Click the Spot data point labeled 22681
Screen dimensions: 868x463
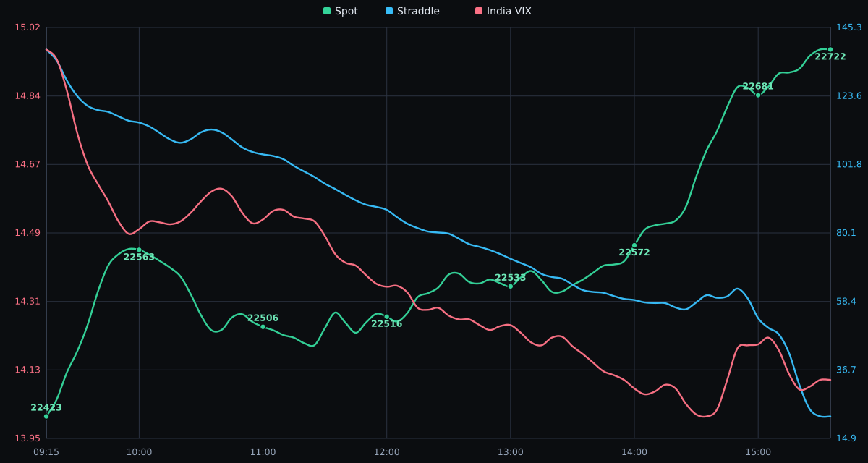pyautogui.click(x=758, y=95)
